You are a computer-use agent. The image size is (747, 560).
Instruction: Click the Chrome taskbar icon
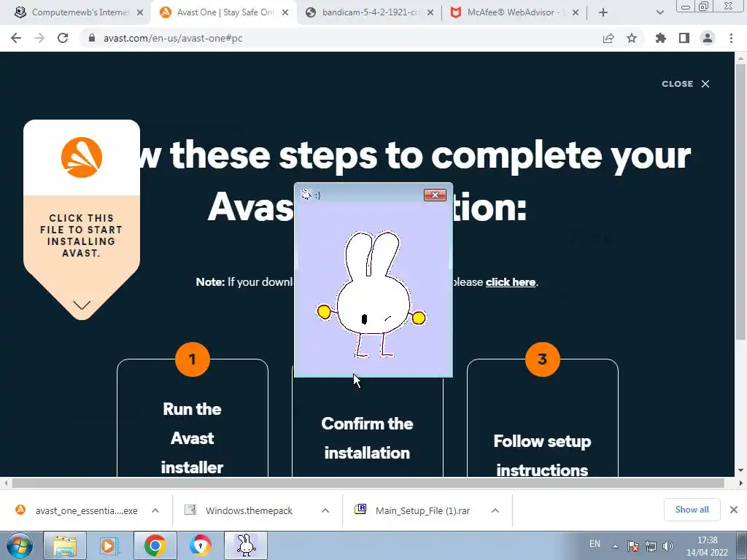[155, 545]
